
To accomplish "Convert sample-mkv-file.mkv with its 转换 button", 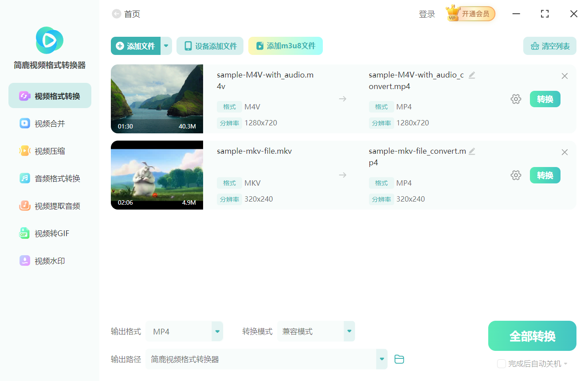I will coord(545,175).
